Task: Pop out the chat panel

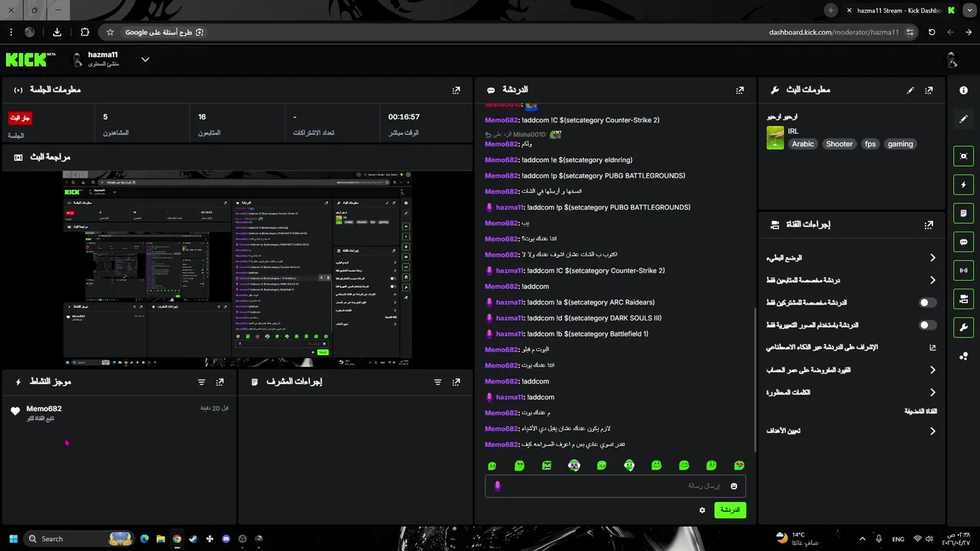Action: tap(740, 90)
